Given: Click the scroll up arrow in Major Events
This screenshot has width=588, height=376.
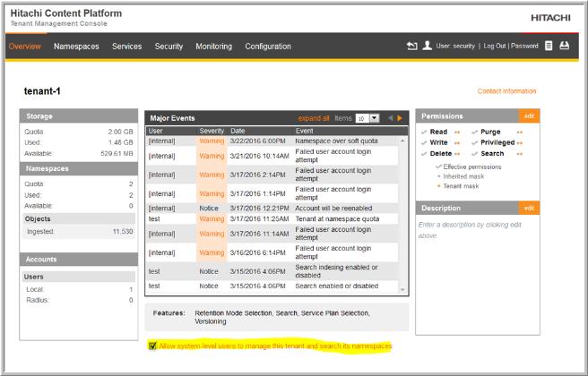Looking at the screenshot, I should 402,141.
